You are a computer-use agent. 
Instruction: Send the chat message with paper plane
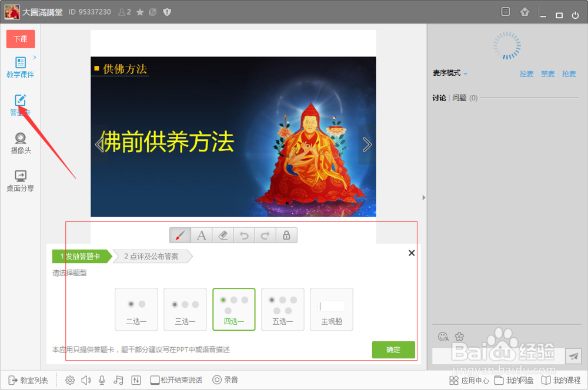(573, 356)
